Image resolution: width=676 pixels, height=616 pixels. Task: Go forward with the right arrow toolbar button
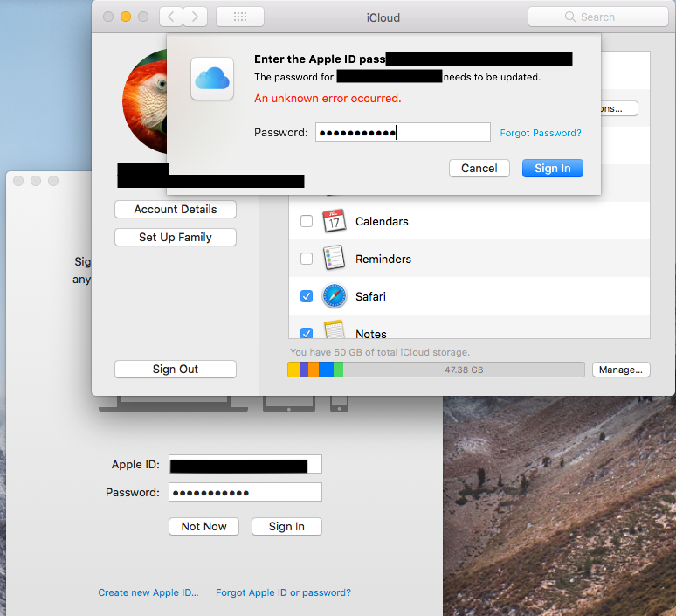click(x=196, y=17)
